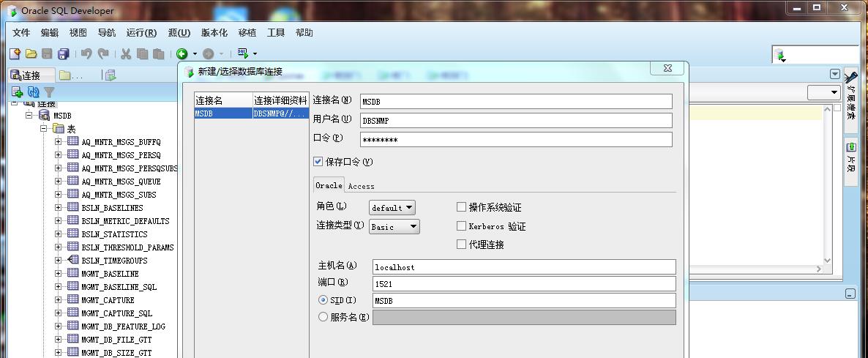
Task: Open the Help (帮助) menu
Action: 304,33
